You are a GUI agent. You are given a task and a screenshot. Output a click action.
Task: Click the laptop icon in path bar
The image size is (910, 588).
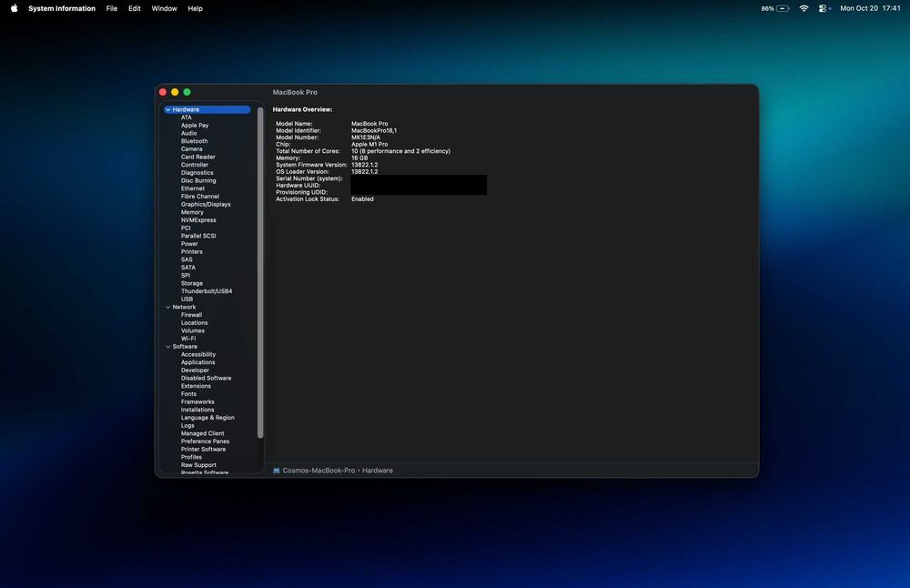click(x=277, y=471)
